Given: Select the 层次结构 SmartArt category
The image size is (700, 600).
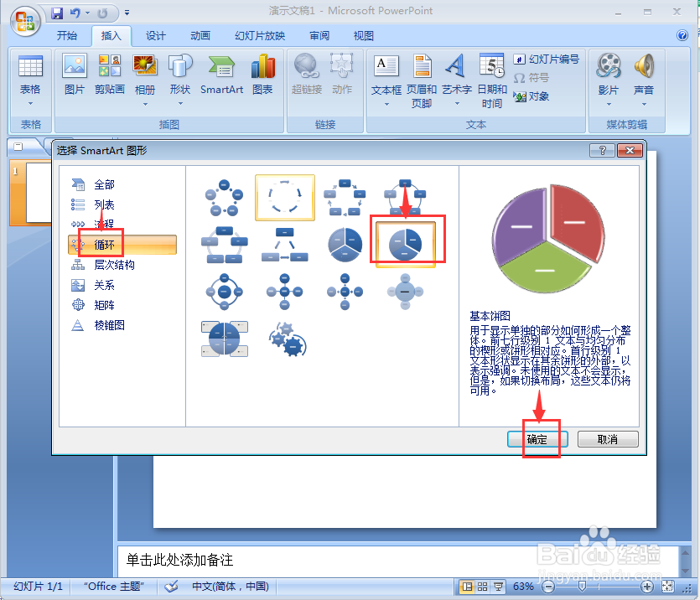Looking at the screenshot, I should coord(122,265).
